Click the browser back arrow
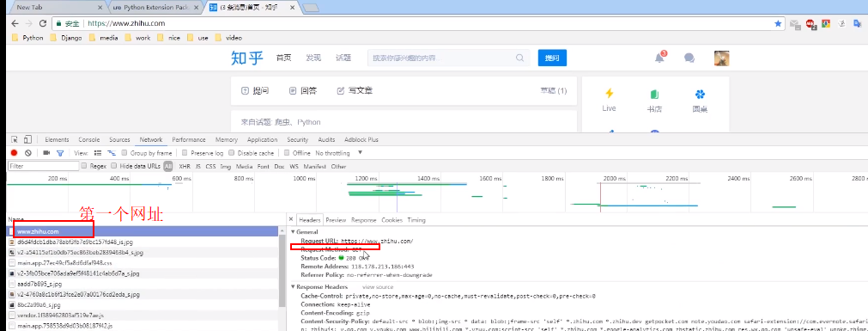The height and width of the screenshot is (331, 868). click(15, 24)
